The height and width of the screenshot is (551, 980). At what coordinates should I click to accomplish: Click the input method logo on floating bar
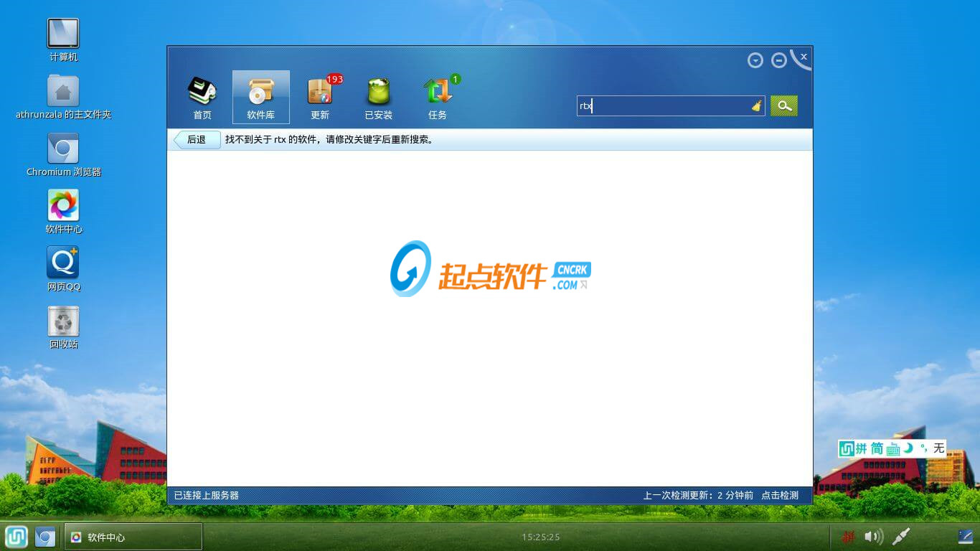tap(847, 448)
